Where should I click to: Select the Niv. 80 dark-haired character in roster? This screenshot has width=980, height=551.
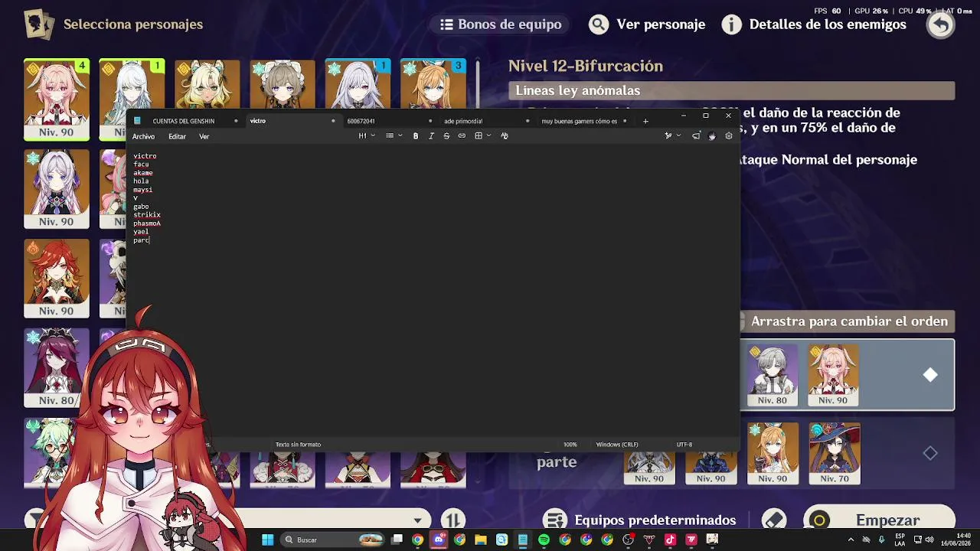click(57, 368)
